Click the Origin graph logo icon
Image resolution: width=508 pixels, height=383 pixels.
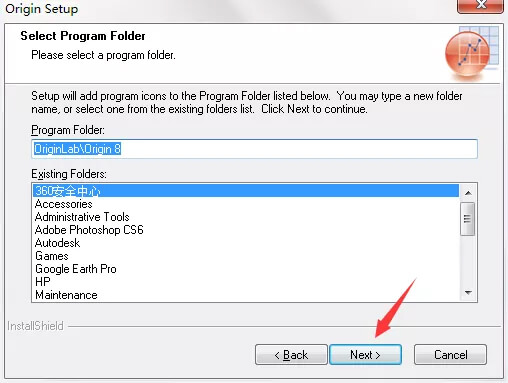(471, 53)
